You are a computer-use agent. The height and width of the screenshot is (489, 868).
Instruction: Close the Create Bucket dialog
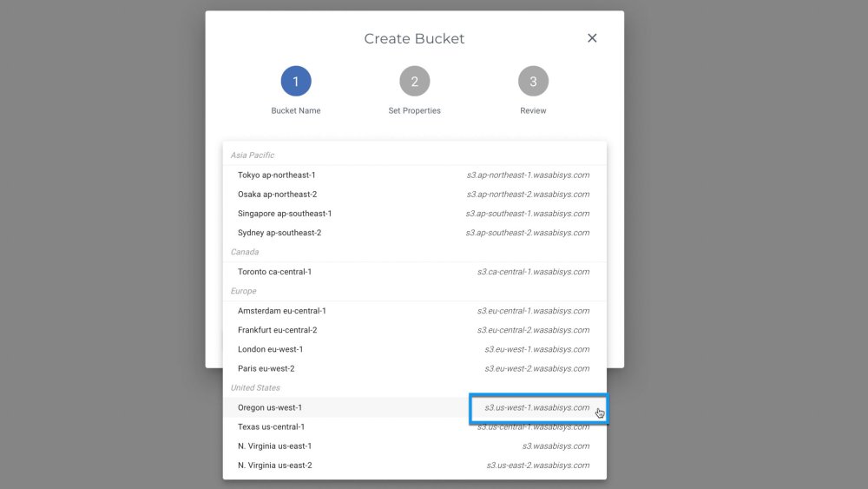[x=592, y=38]
